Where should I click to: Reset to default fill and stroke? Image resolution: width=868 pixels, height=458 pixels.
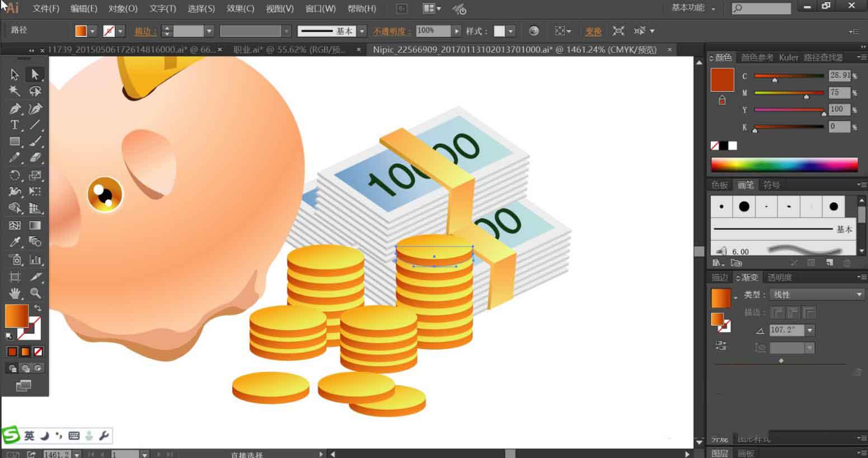[9, 336]
